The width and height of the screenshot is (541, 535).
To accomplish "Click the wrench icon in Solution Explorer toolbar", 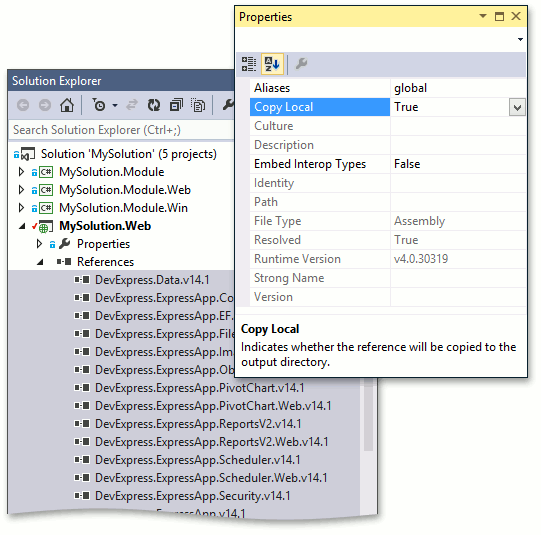I will (228, 104).
